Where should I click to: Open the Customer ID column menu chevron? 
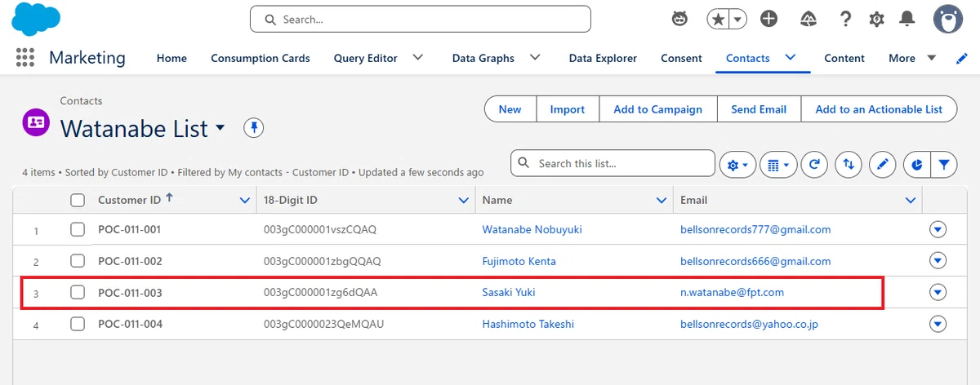pyautogui.click(x=243, y=200)
